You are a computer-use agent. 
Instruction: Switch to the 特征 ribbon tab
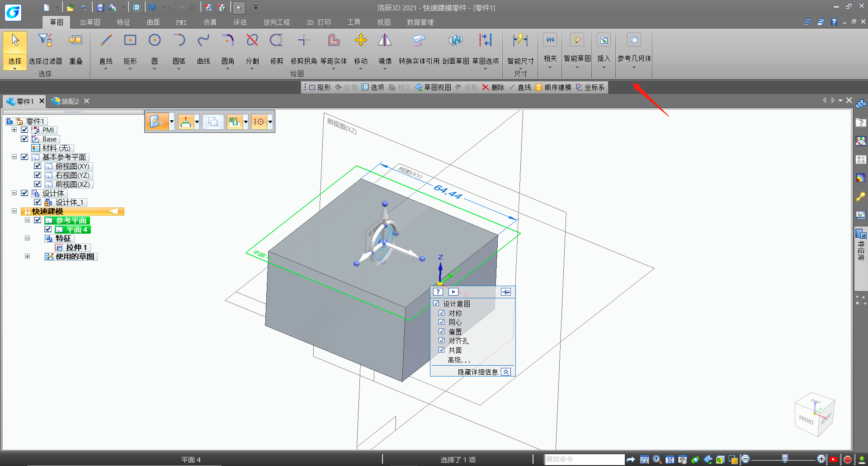point(123,22)
